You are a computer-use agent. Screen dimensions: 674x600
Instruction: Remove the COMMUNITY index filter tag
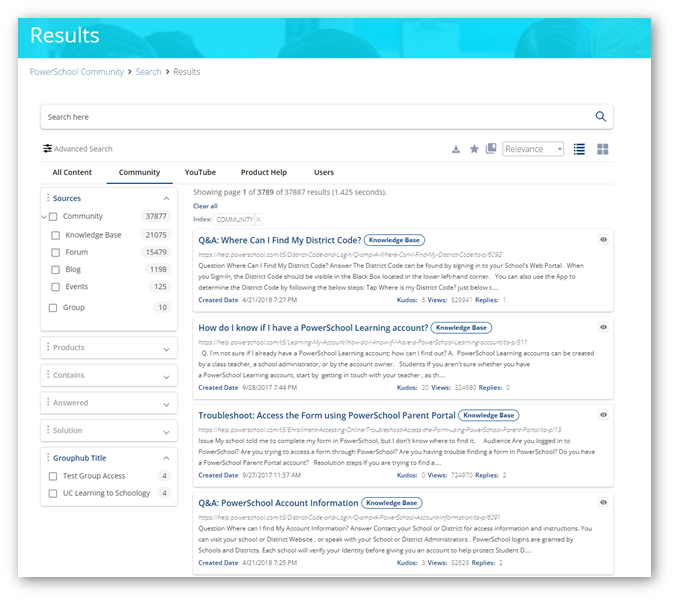coord(258,219)
